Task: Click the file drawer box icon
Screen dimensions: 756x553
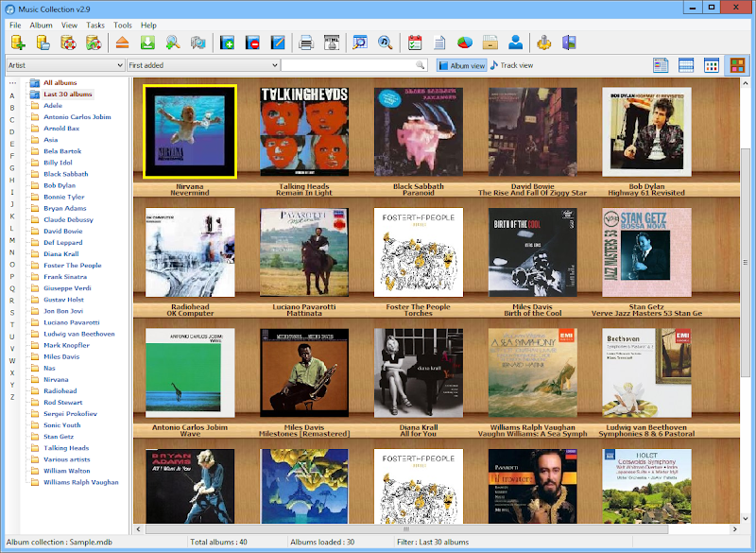Action: point(490,43)
